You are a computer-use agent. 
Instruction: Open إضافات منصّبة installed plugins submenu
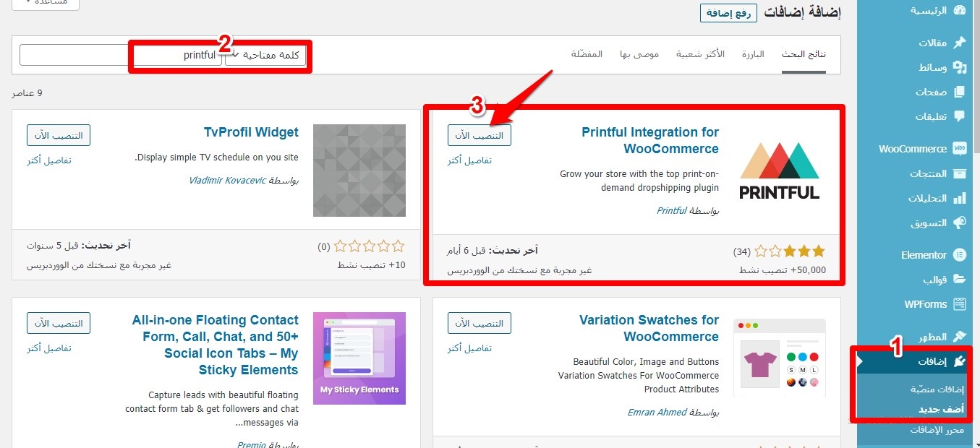coord(937,389)
